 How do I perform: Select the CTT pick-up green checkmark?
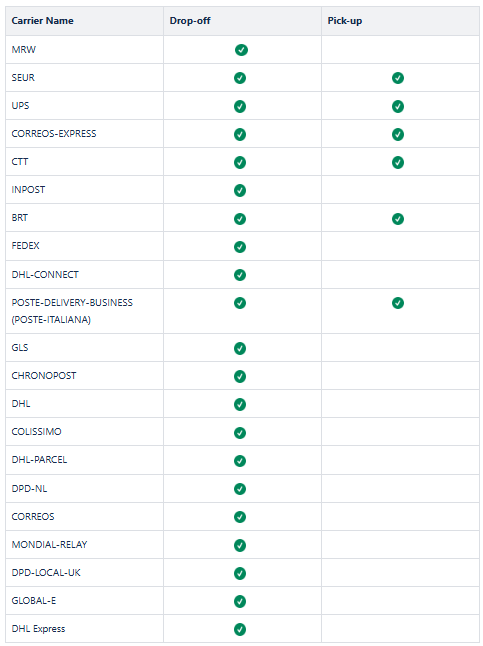point(398,162)
